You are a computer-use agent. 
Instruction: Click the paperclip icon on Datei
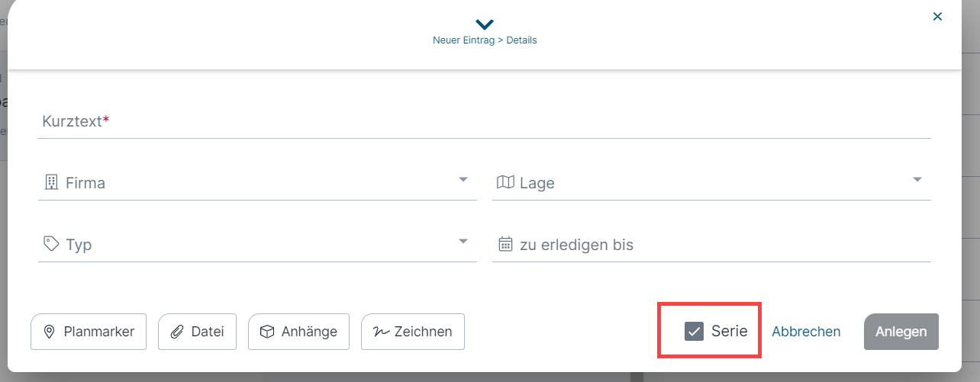(177, 332)
